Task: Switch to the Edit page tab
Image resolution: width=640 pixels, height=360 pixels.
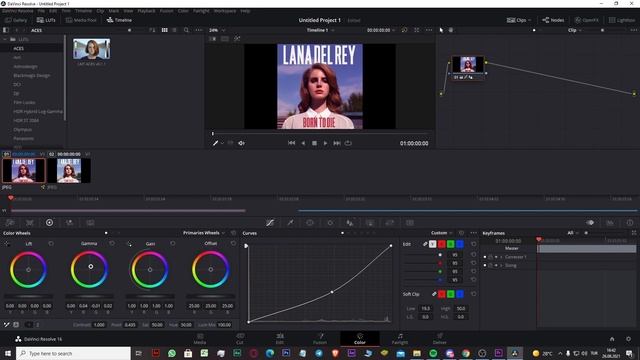Action: (x=280, y=339)
